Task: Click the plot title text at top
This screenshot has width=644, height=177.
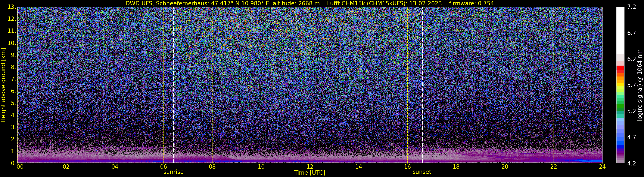Action: tap(309, 3)
